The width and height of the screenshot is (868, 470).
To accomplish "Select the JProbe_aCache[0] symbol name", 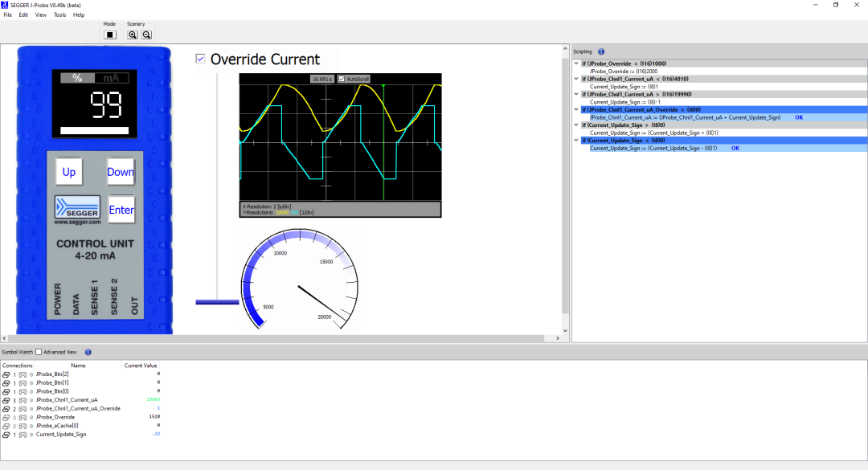I will [x=57, y=426].
